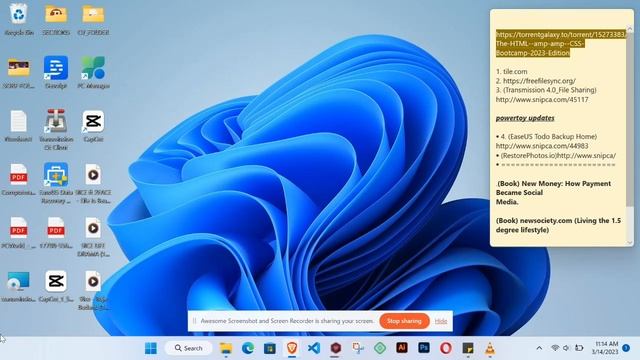This screenshot has width=640, height=360.
Task: Select the transmission installer disc icon on the desktop
Action: pyautogui.click(x=18, y=286)
